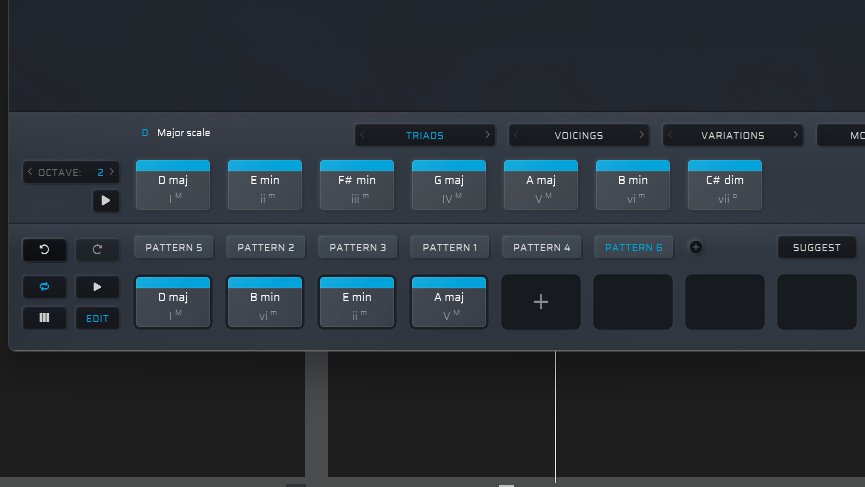
Task: Click right chevron beside VARIATIONS
Action: click(795, 135)
